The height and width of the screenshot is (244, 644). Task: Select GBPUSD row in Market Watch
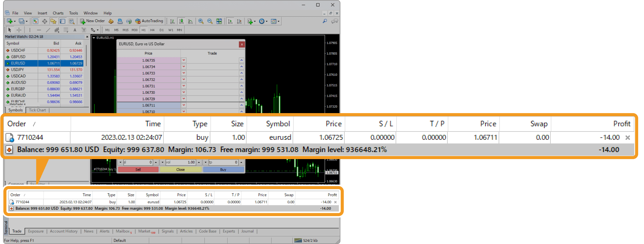44,57
